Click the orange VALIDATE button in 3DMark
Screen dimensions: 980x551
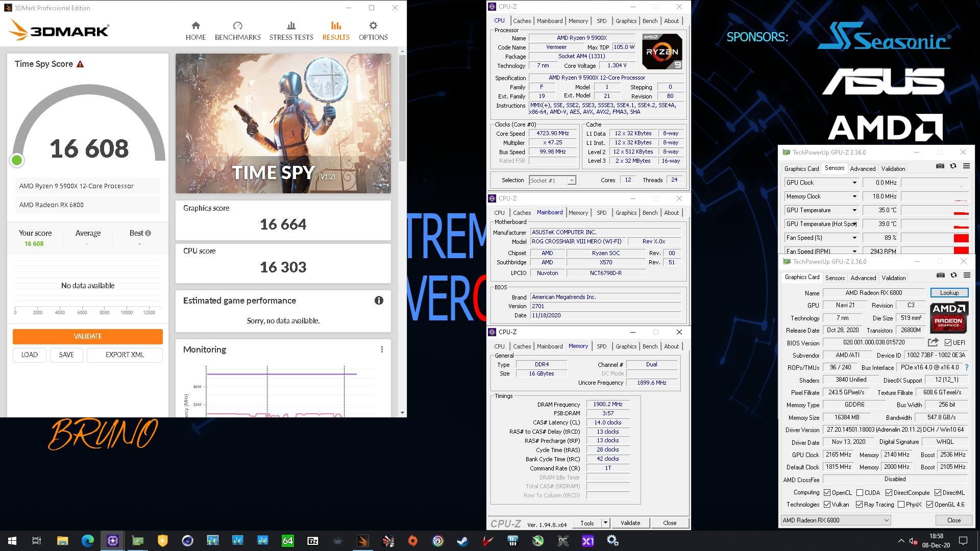[88, 336]
